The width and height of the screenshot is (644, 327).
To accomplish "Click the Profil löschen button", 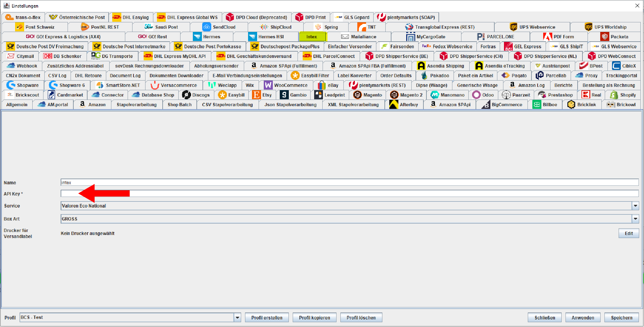I will pos(361,317).
